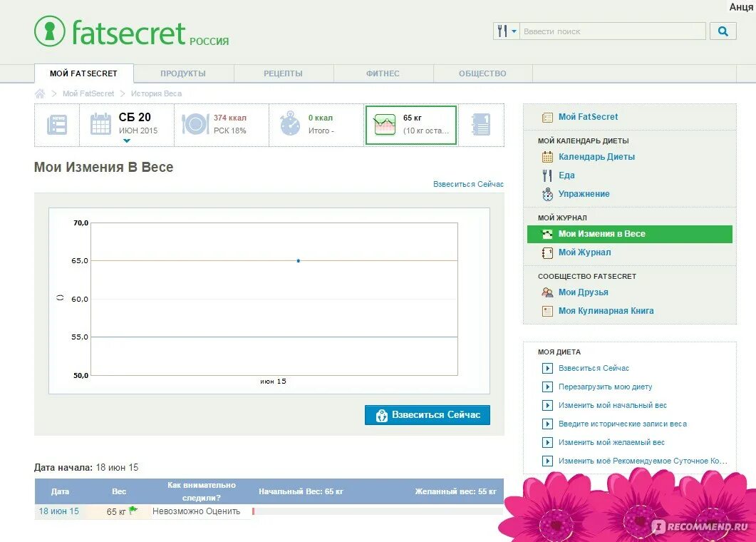Click the home breadcrumb icon
The width and height of the screenshot is (756, 542).
[40, 93]
